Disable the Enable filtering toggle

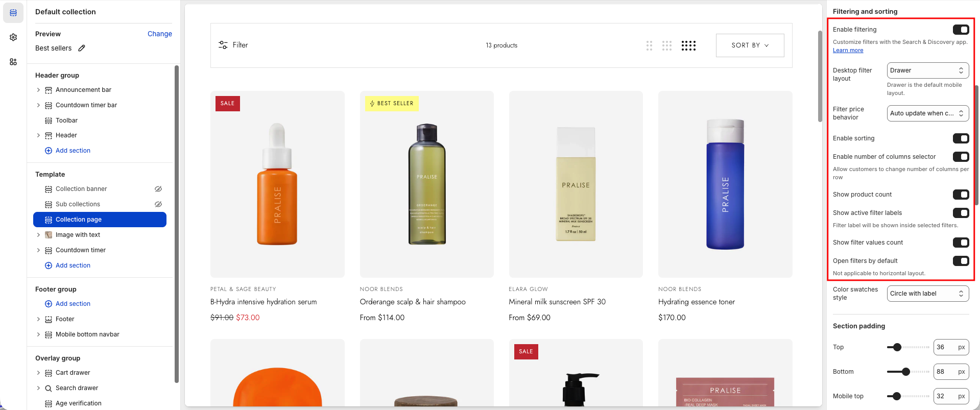[961, 30]
